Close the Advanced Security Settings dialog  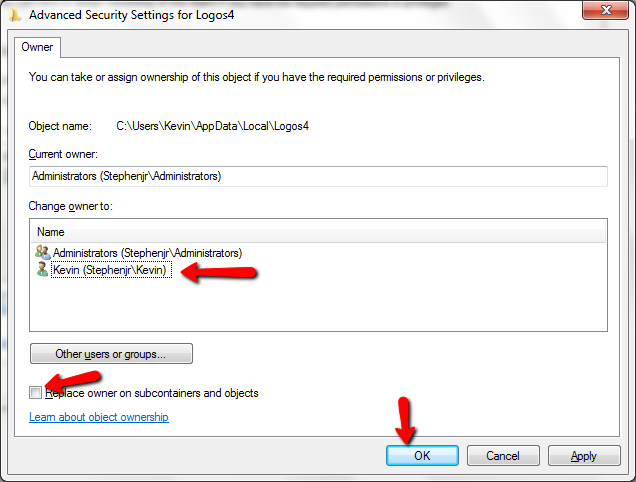(605, 9)
